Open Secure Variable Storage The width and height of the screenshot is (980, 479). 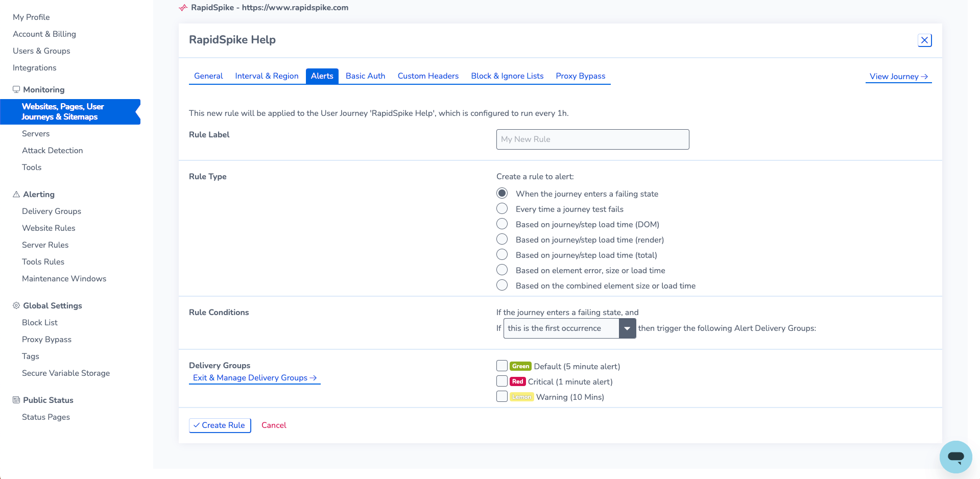point(66,373)
